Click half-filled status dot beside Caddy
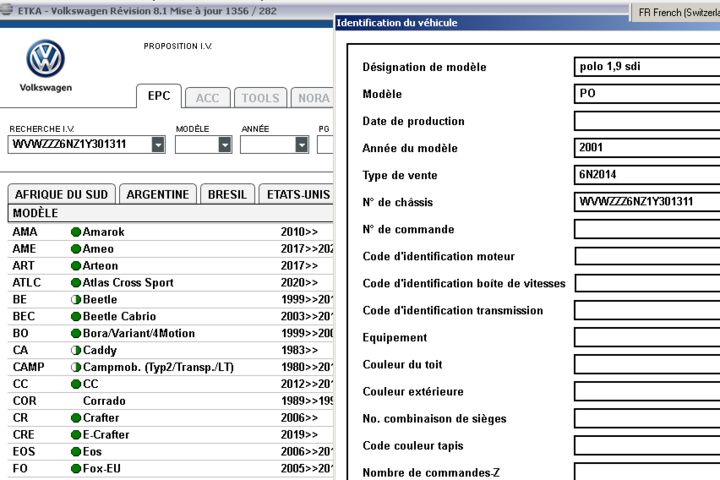Screen dimensions: 720x480 click(76, 350)
